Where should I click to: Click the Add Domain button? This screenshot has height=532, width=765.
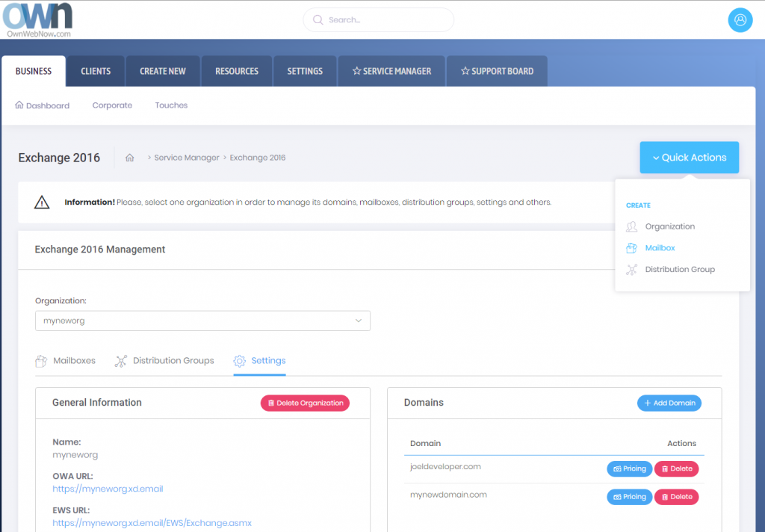[x=669, y=403]
